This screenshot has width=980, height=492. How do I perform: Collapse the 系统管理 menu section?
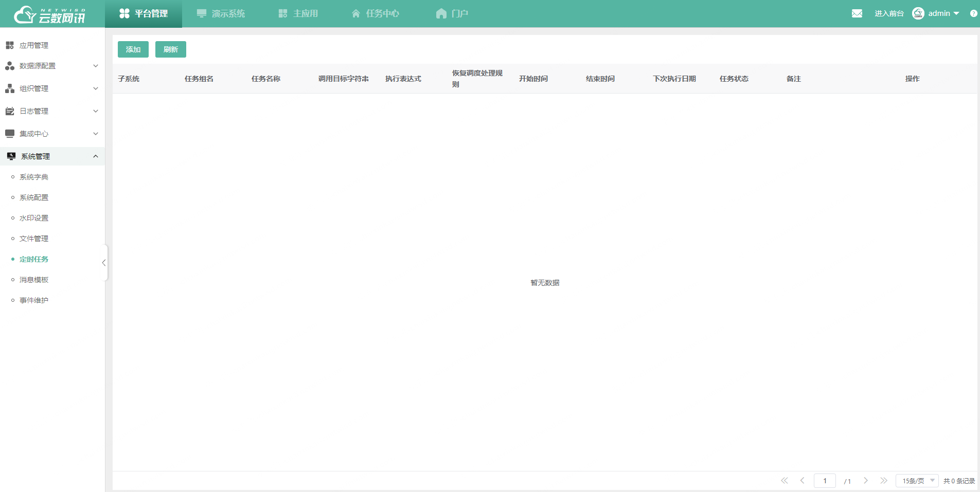(x=95, y=156)
